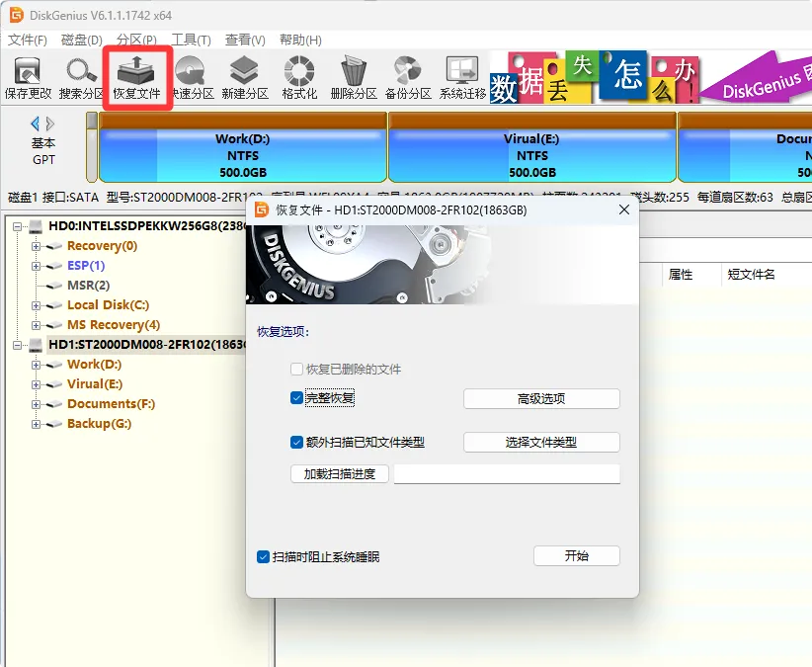Click the recover dialog's title logo icon

click(262, 209)
